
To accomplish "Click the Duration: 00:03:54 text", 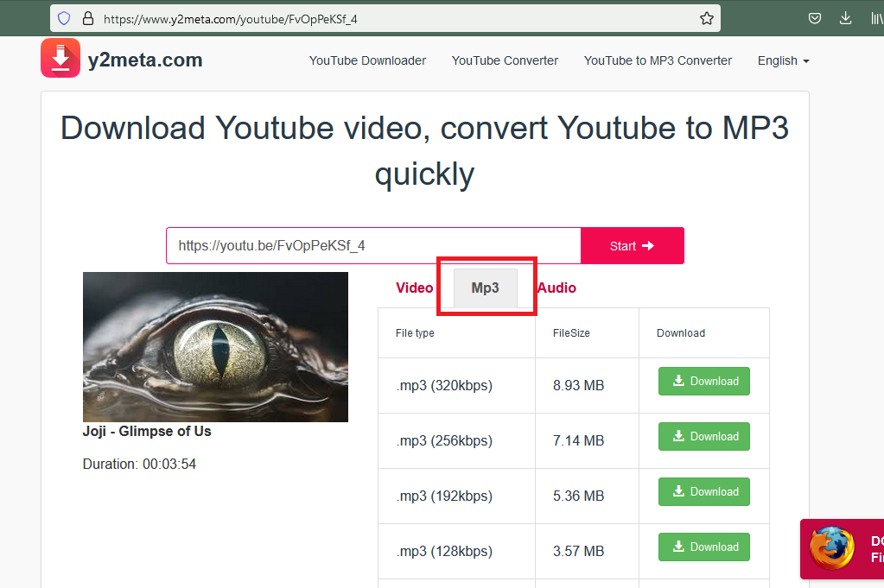I will click(x=139, y=464).
